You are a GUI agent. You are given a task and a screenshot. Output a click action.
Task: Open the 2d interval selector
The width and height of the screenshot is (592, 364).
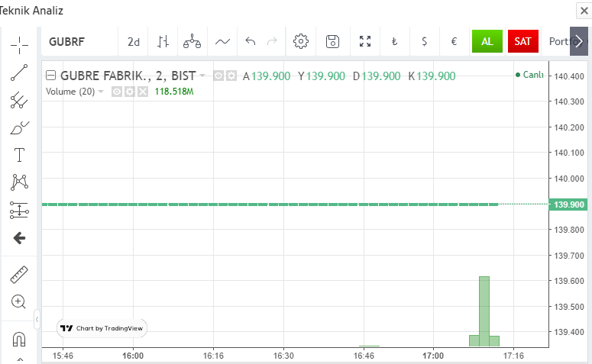click(133, 41)
